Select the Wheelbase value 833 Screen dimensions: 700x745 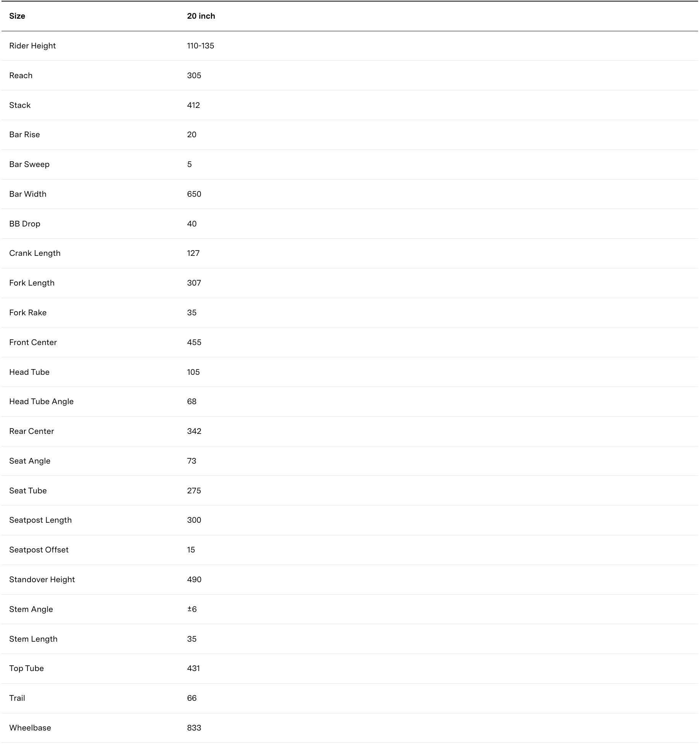coord(194,728)
